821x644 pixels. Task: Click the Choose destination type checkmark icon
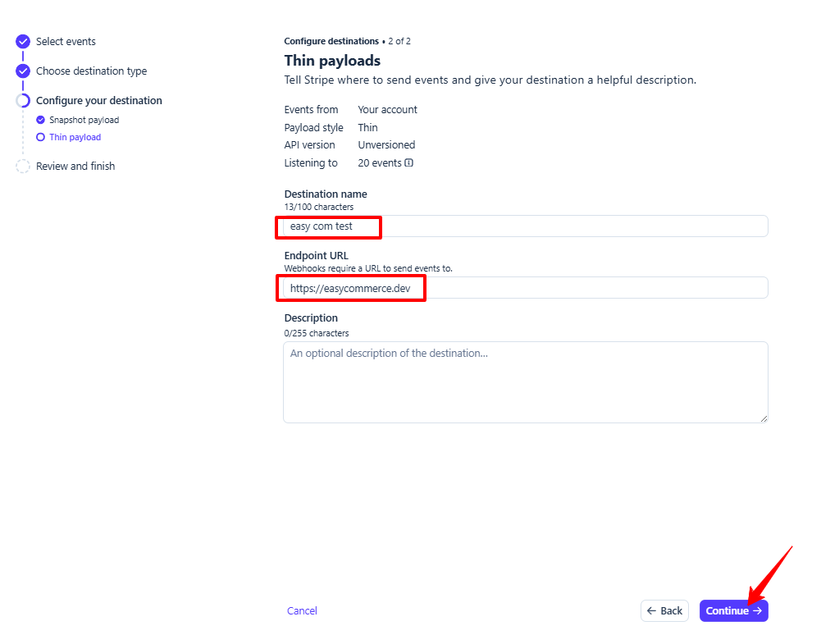23,71
